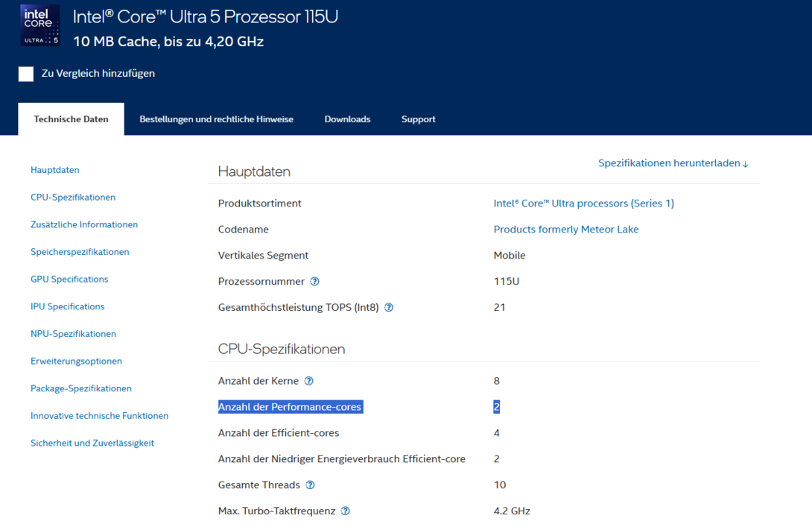Jump to GPU Specifications in sidebar
This screenshot has width=812, height=530.
69,280
